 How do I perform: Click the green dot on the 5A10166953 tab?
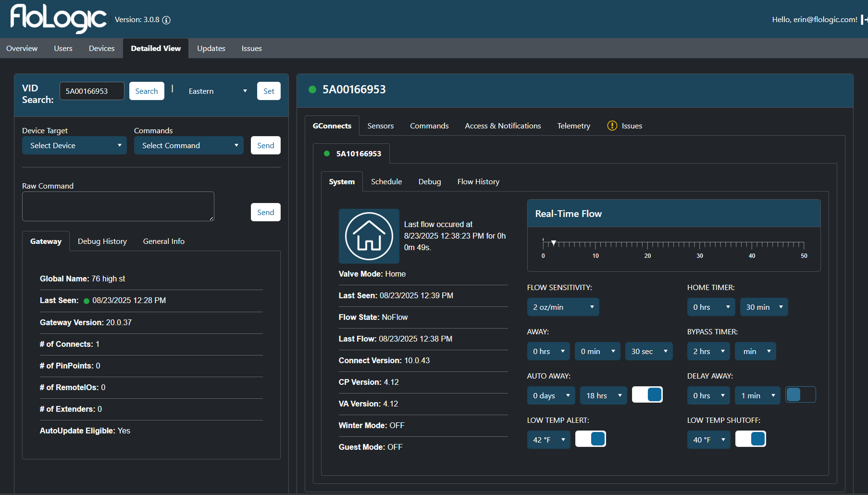tap(327, 153)
